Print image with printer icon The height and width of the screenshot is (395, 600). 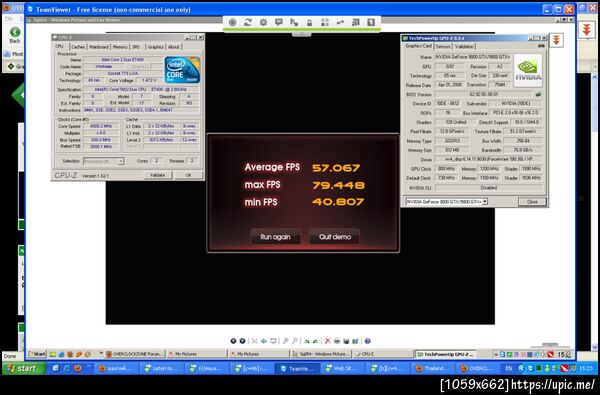pyautogui.click(x=337, y=341)
